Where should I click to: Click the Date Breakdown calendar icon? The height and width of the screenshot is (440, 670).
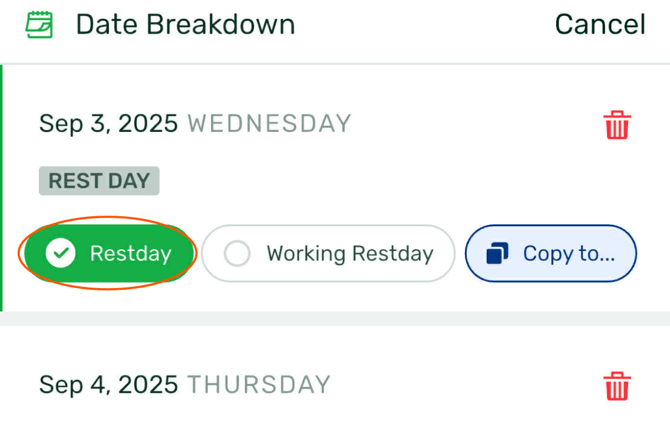click(x=39, y=24)
